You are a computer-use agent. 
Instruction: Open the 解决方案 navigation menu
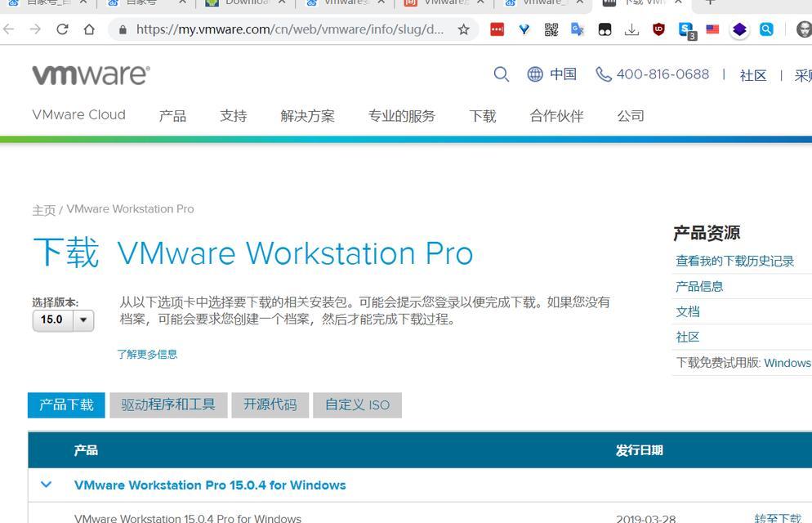[308, 115]
